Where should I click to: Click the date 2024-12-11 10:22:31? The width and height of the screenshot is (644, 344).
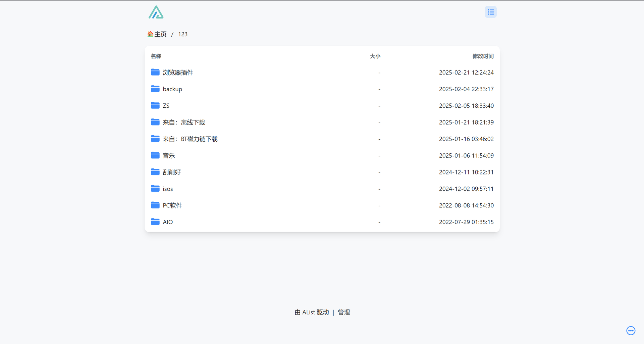point(466,172)
